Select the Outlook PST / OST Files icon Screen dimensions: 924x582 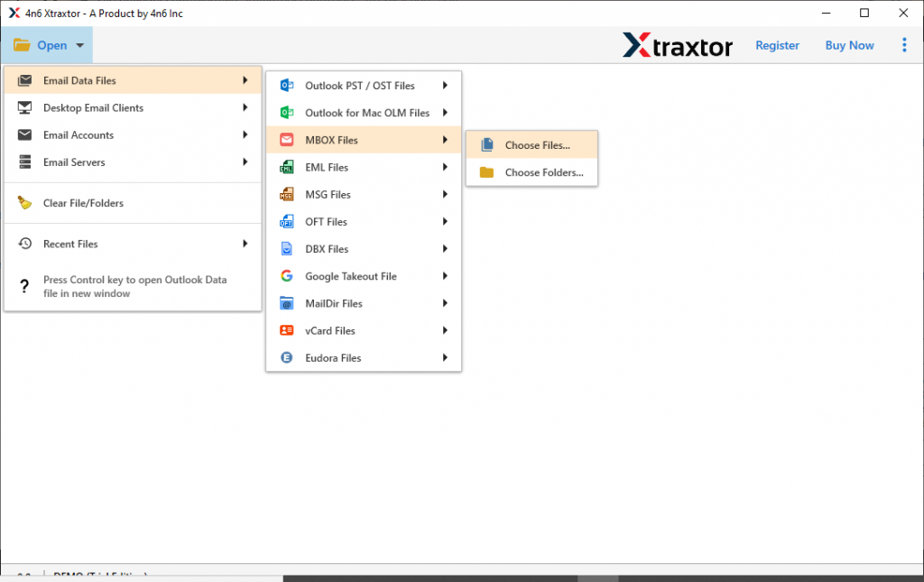288,85
